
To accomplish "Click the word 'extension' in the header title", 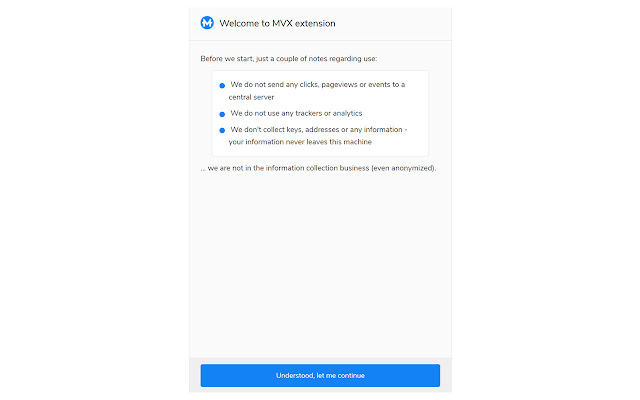I will point(315,23).
